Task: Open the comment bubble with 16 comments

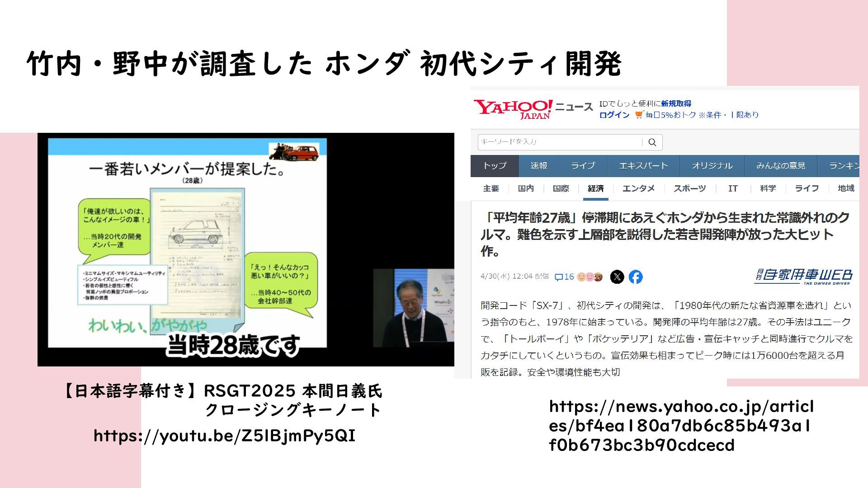Action: click(x=564, y=277)
